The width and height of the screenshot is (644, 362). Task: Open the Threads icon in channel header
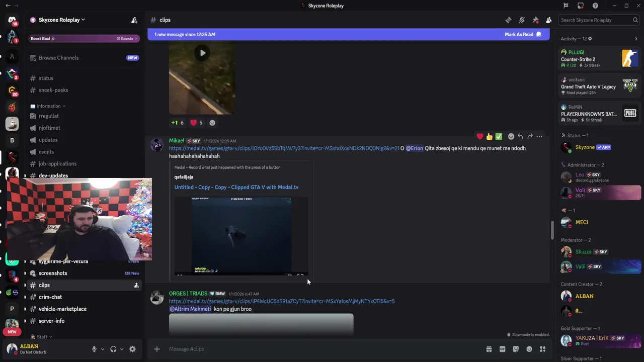[509, 20]
